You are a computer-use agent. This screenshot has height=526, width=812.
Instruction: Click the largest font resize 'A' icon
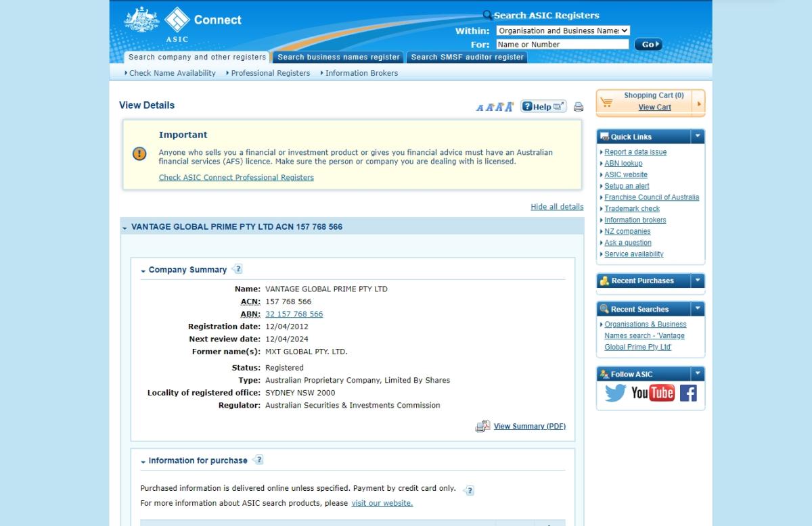pyautogui.click(x=510, y=105)
